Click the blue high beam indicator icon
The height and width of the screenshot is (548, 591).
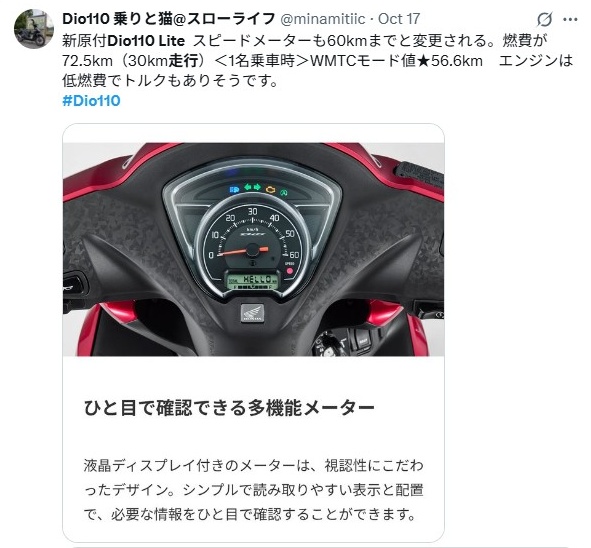[234, 188]
